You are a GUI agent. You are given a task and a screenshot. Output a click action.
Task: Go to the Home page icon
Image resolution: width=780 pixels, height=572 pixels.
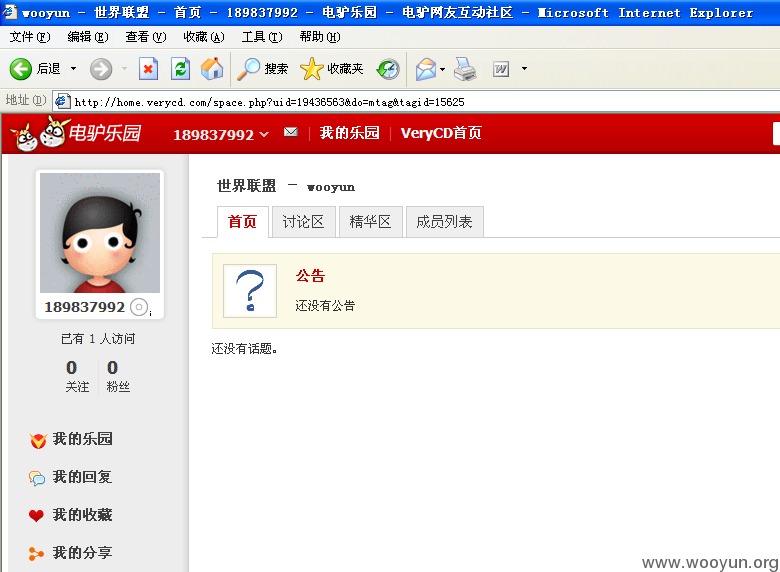pos(212,69)
